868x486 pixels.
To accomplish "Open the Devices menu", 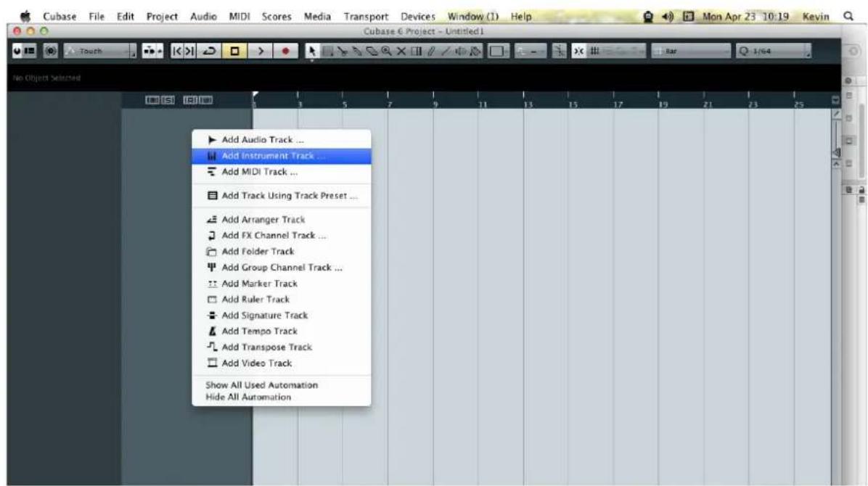I will (417, 16).
